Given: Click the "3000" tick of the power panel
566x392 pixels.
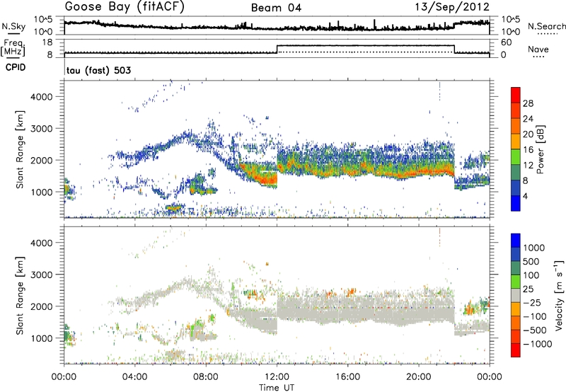Looking at the screenshot, I should click(42, 129).
